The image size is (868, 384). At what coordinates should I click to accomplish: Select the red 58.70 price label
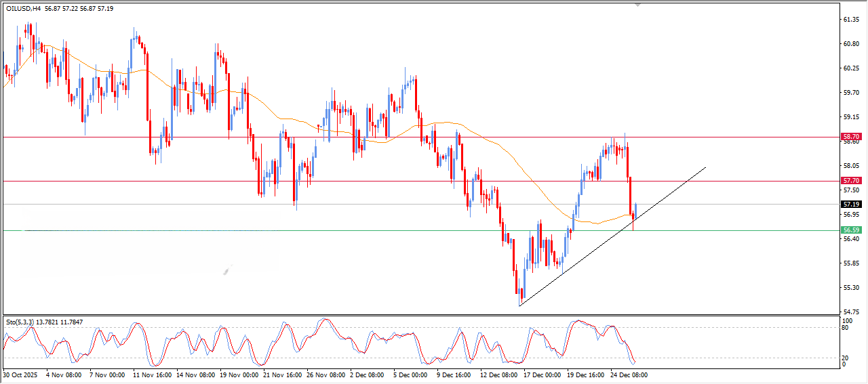[x=850, y=137]
